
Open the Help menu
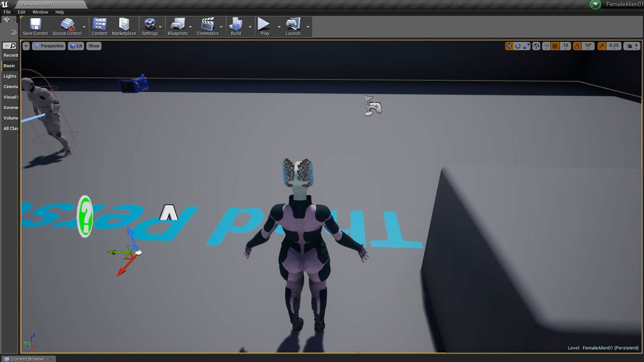60,12
